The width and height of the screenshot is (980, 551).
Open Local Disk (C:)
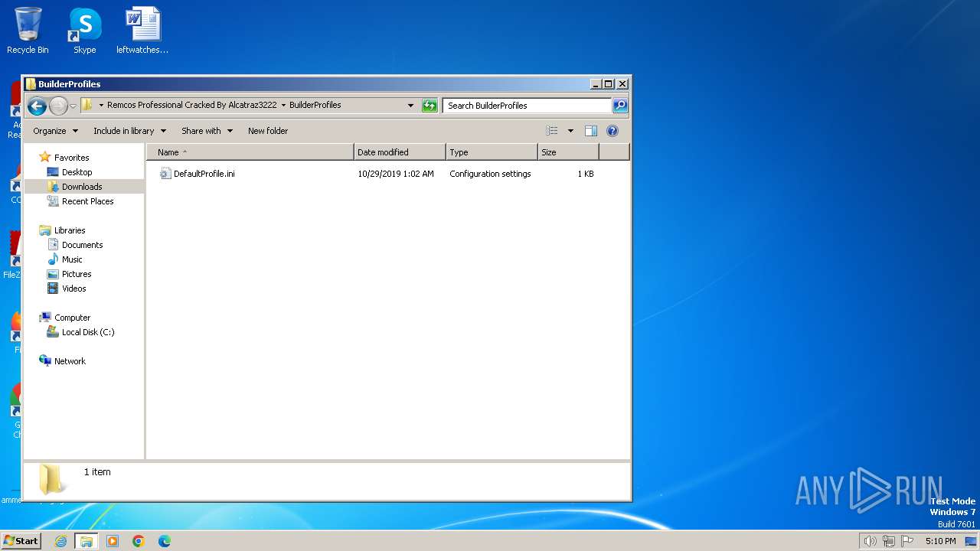point(88,332)
